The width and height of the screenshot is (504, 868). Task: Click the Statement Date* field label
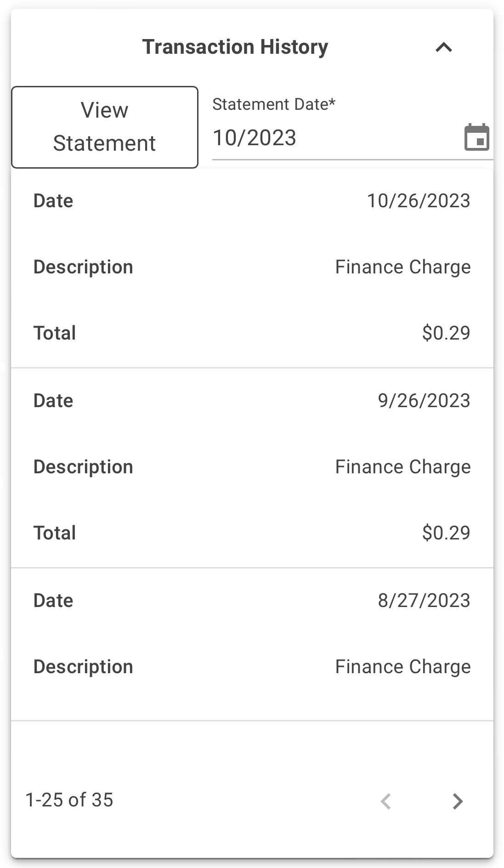tap(274, 104)
